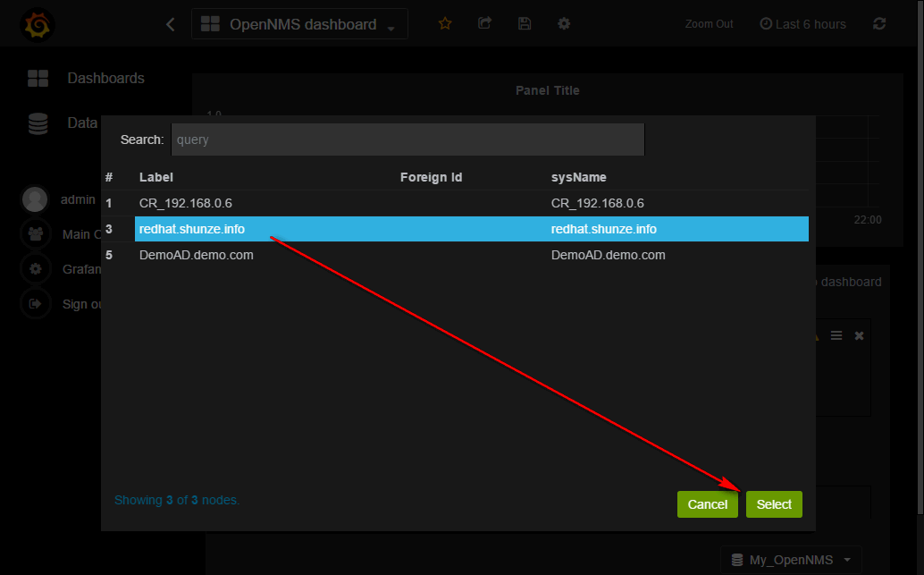The width and height of the screenshot is (924, 575).
Task: Click the Sign out icon
Action: pyautogui.click(x=36, y=304)
